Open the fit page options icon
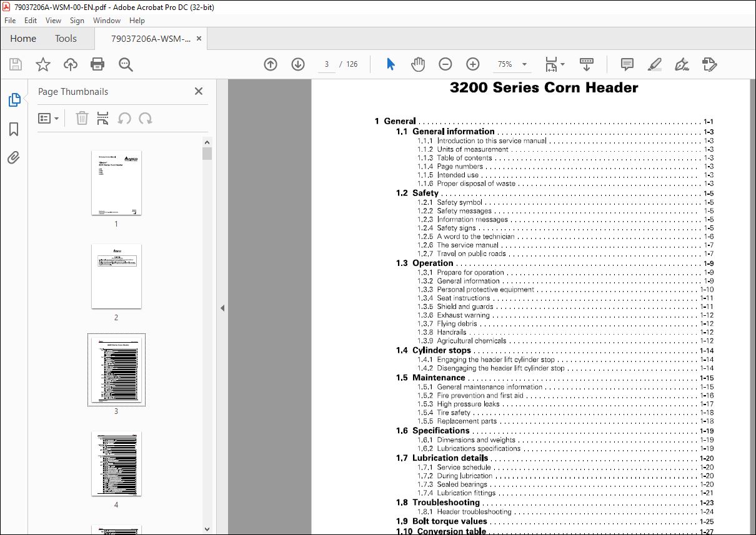The width and height of the screenshot is (756, 535). 554,64
